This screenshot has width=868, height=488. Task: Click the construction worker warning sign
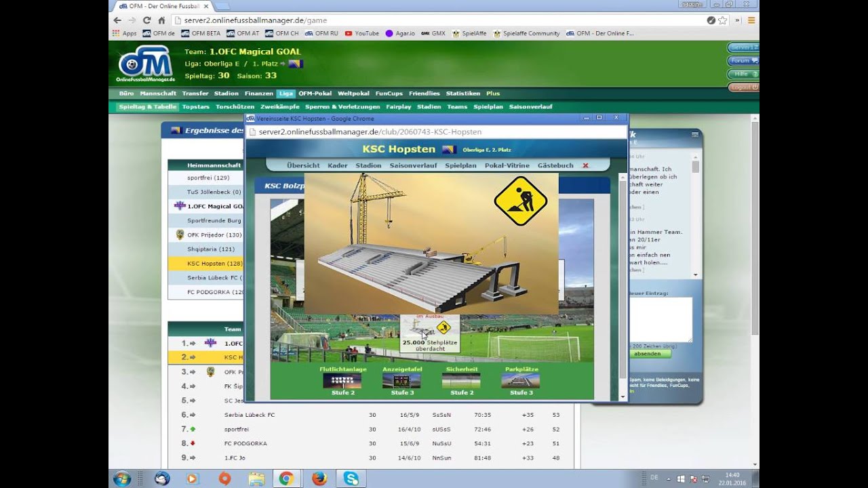520,201
